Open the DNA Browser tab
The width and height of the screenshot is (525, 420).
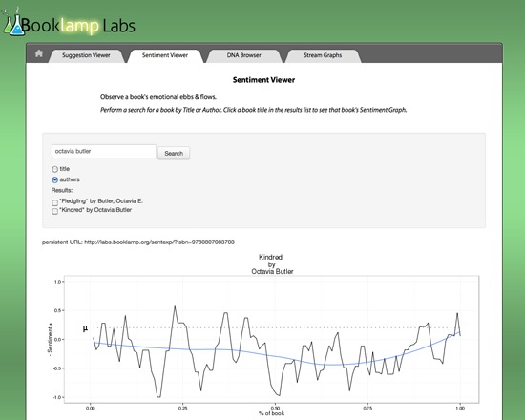tap(243, 55)
